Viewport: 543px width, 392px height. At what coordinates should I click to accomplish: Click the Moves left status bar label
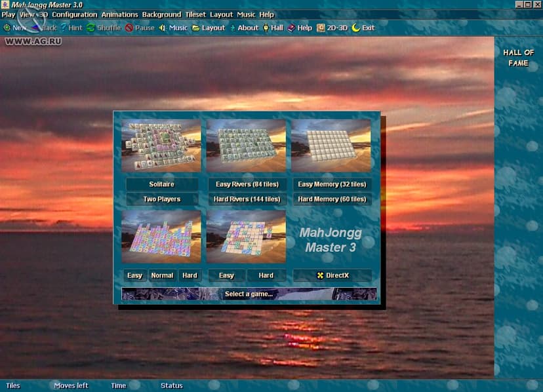[x=71, y=385]
